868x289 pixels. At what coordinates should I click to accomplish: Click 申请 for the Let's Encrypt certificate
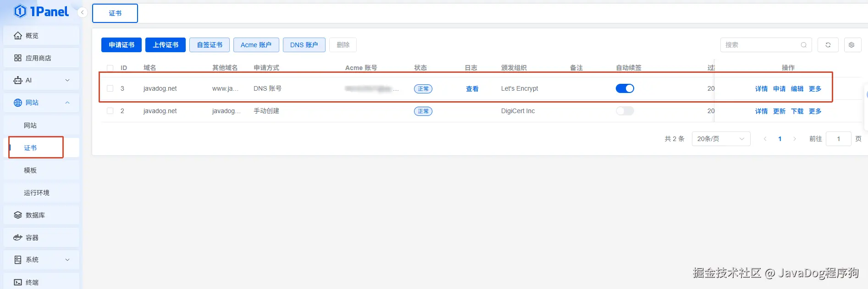coord(779,89)
